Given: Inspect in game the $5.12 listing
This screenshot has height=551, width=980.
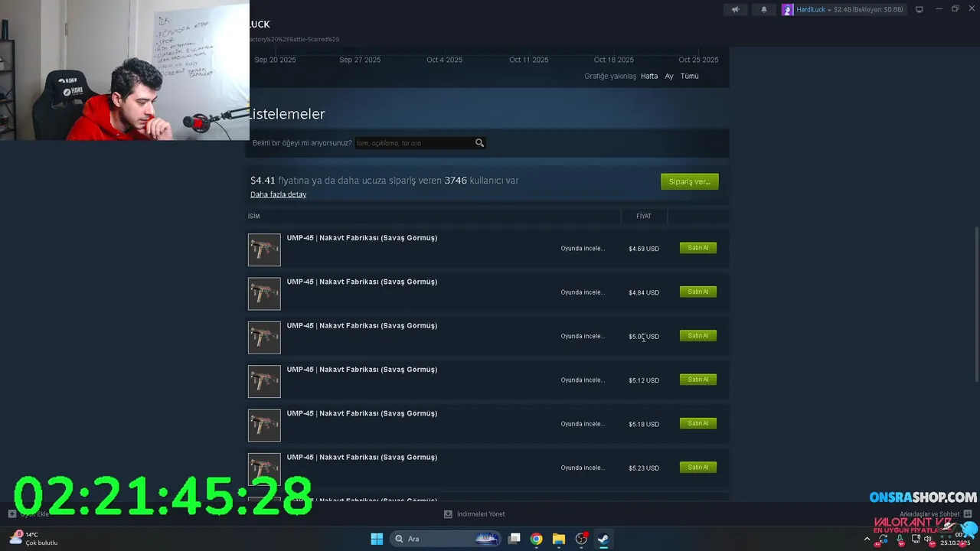Looking at the screenshot, I should click(583, 380).
